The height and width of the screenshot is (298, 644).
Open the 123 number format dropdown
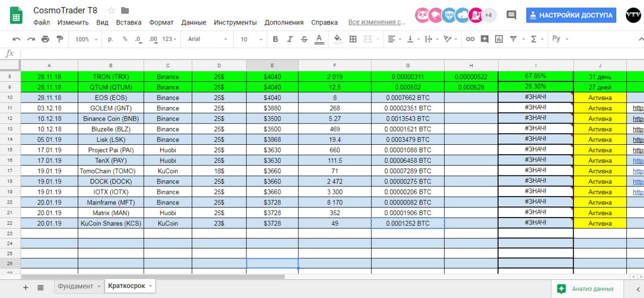pyautogui.click(x=170, y=39)
